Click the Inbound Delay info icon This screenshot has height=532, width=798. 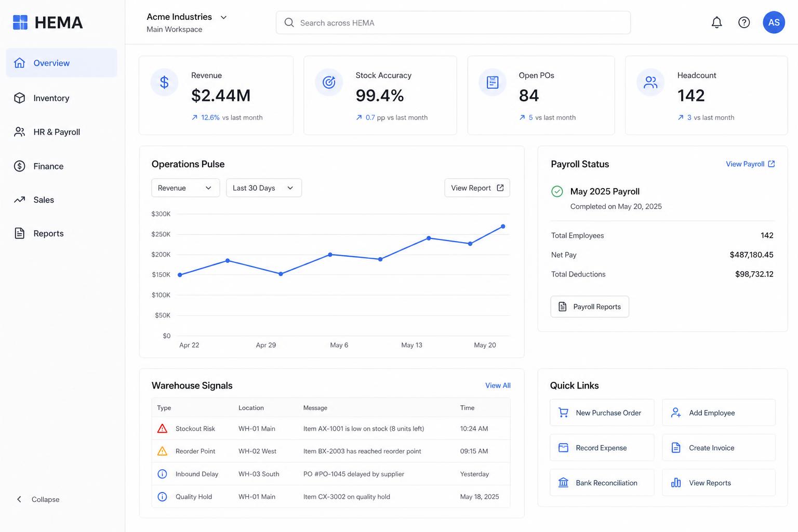point(162,474)
